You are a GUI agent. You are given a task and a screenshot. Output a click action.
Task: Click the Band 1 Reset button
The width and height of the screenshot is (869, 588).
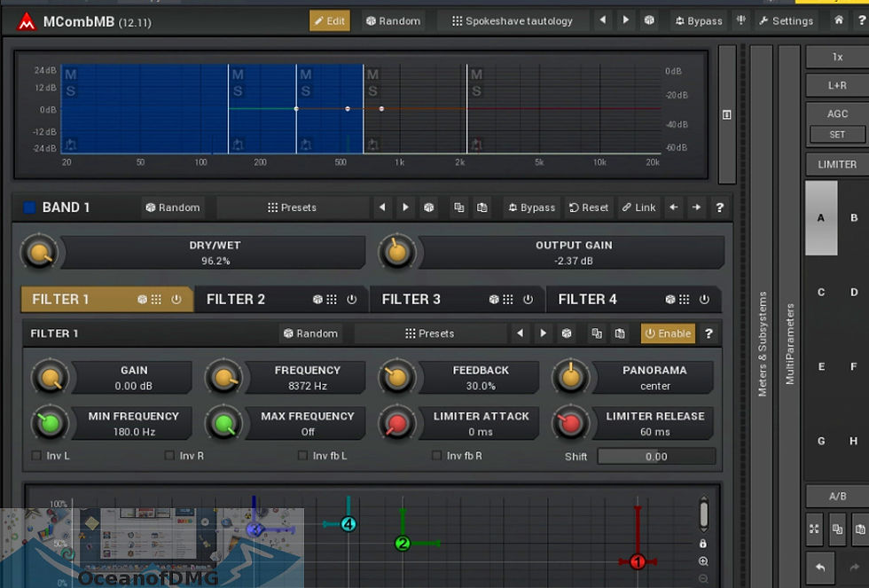coord(589,208)
